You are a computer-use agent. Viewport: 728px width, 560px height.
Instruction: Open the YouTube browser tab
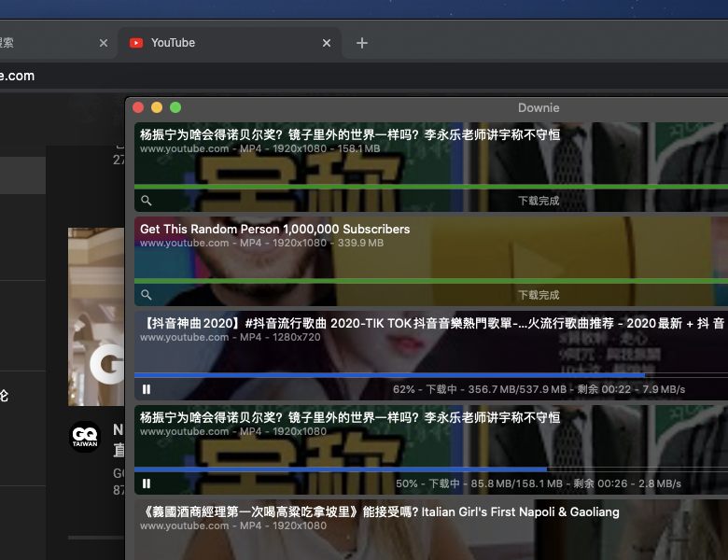point(230,43)
